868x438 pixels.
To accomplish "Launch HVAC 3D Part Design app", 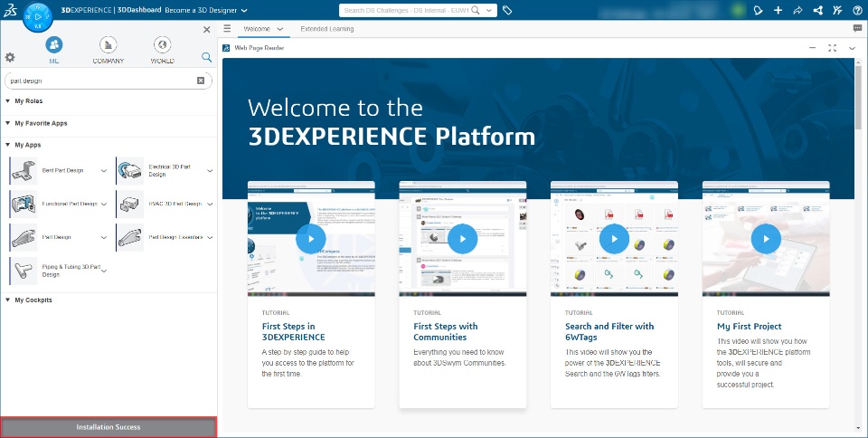I will 130,204.
